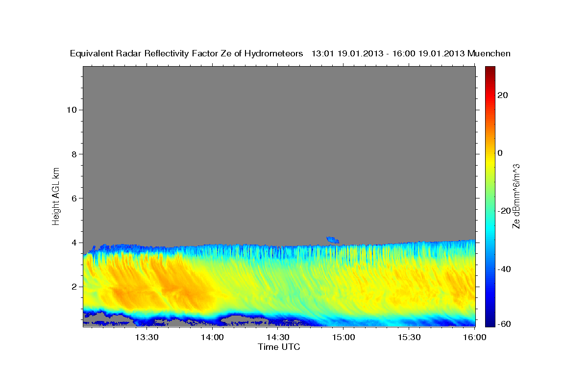Click the height tick label 8
Viewport: 588px width, 392px height.
(73, 154)
